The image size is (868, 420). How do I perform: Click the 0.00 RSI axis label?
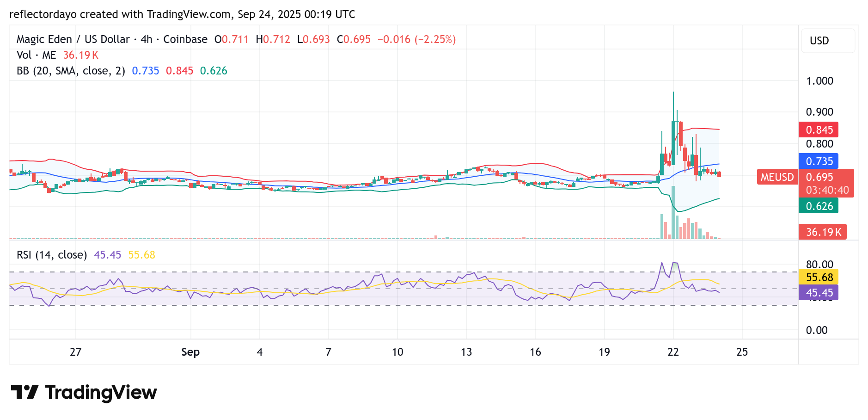point(816,330)
